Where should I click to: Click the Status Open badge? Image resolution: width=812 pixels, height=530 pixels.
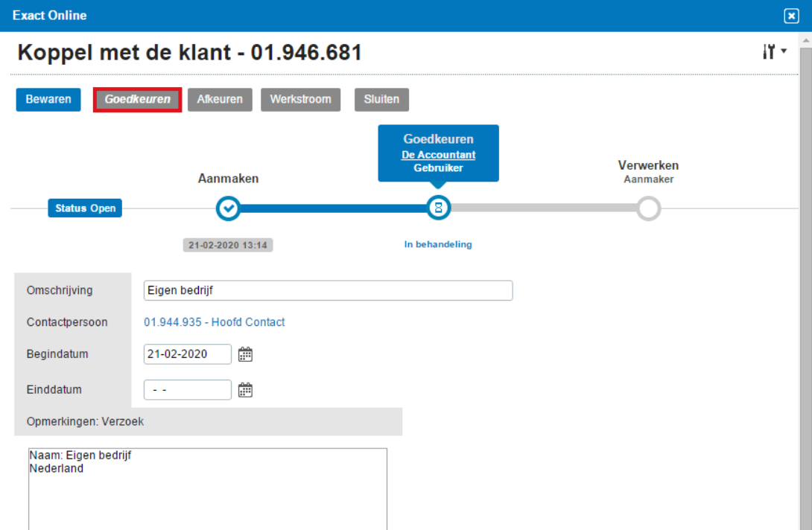pos(86,208)
